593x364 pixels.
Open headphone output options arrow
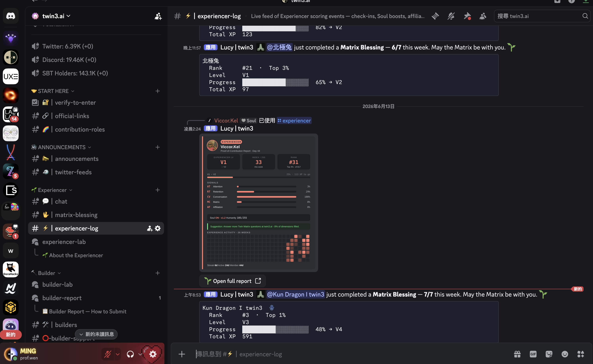140,354
